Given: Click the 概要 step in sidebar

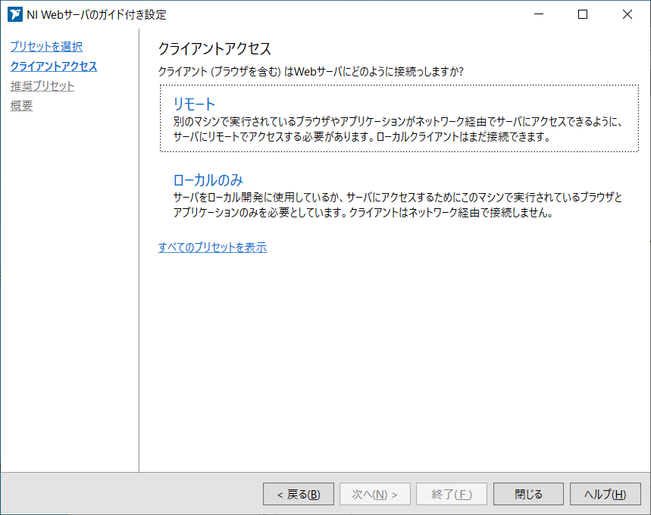Looking at the screenshot, I should click(22, 106).
